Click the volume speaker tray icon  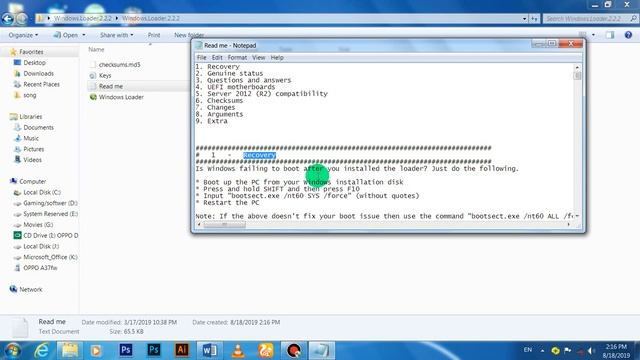(591, 351)
